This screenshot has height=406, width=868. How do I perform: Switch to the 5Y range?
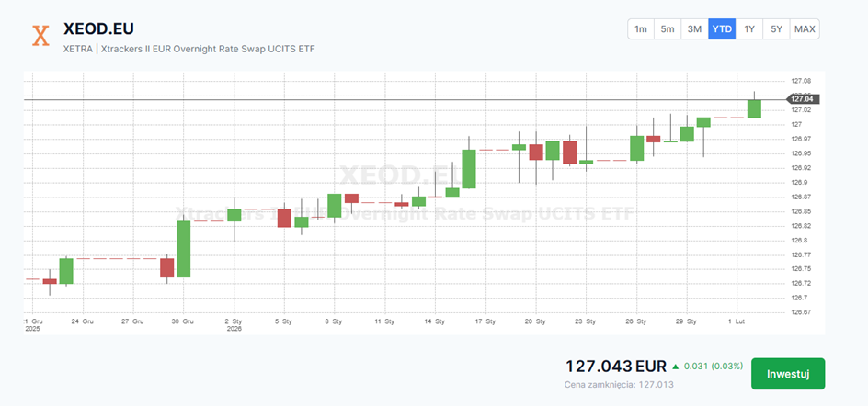click(777, 29)
